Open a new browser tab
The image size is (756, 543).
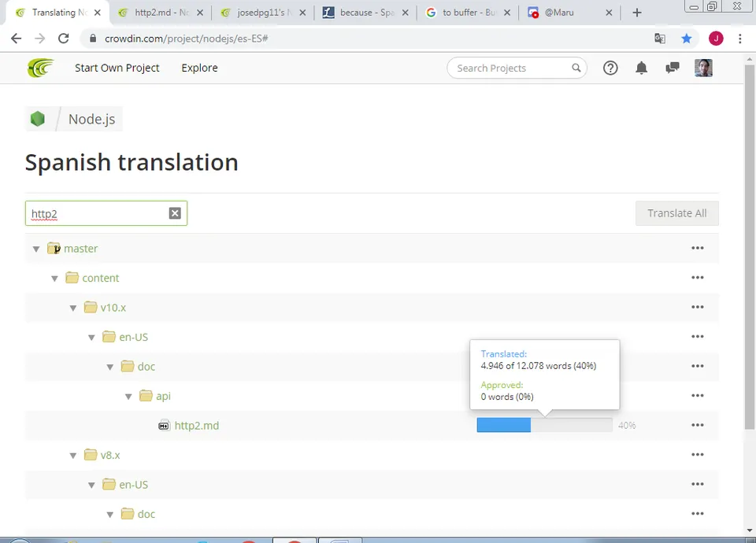[637, 13]
